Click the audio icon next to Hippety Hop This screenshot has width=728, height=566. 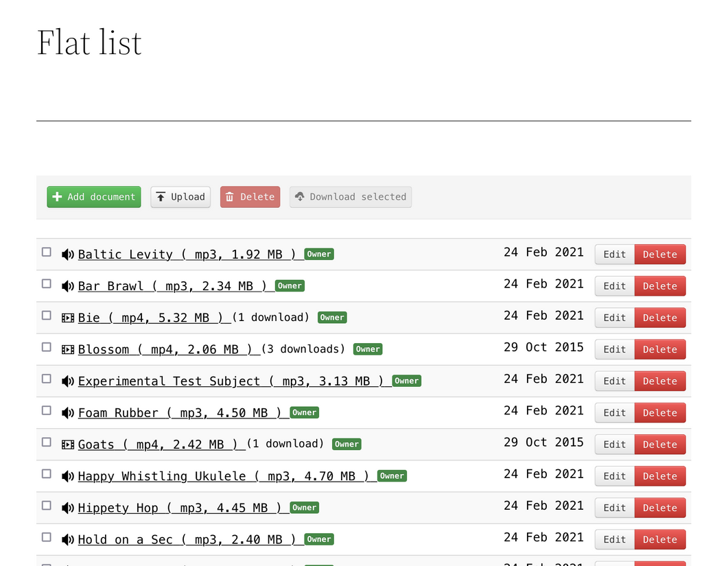[x=68, y=508]
